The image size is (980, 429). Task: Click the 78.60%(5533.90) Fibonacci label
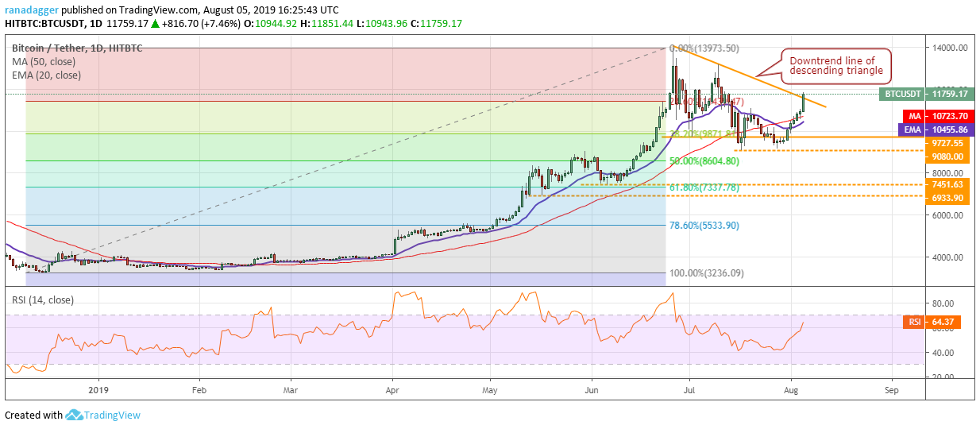click(x=704, y=226)
